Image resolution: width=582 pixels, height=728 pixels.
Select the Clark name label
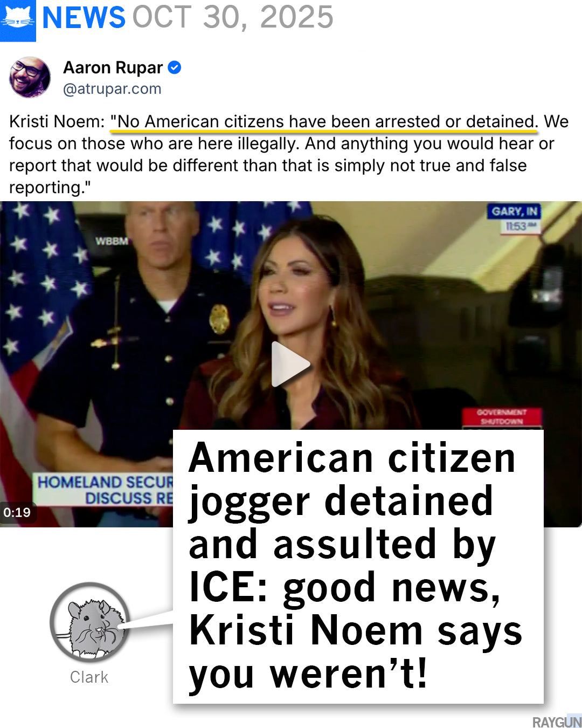point(89,677)
